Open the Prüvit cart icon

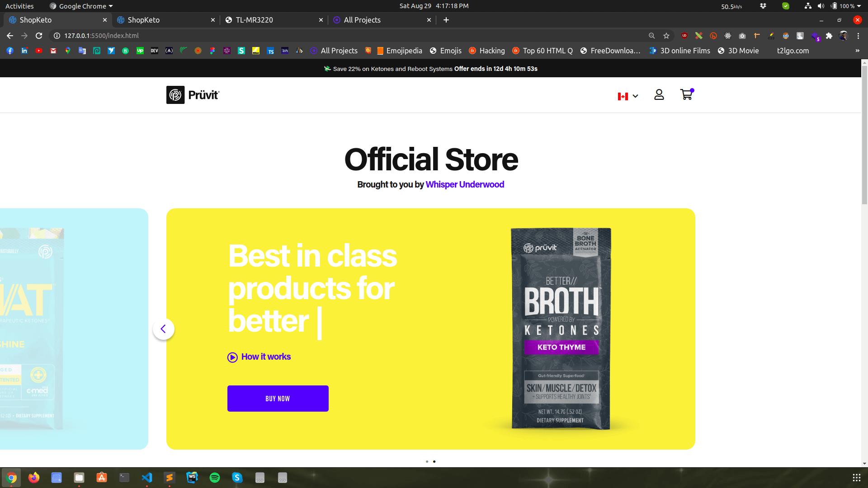[x=686, y=95]
